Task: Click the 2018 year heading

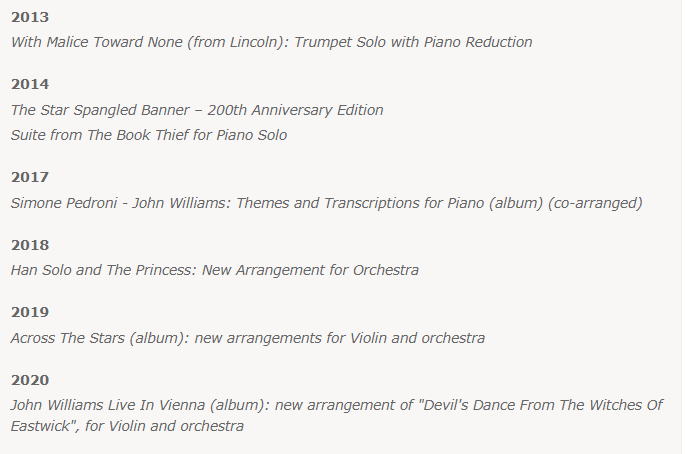Action: 30,245
